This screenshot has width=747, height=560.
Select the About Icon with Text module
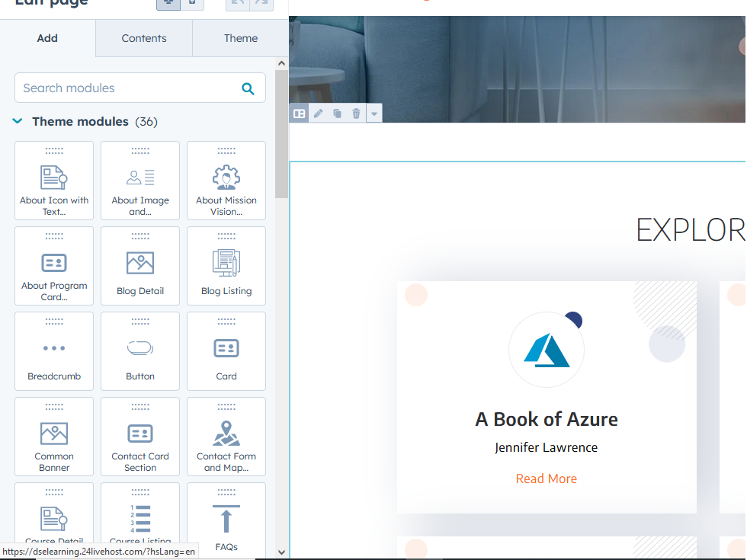54,181
